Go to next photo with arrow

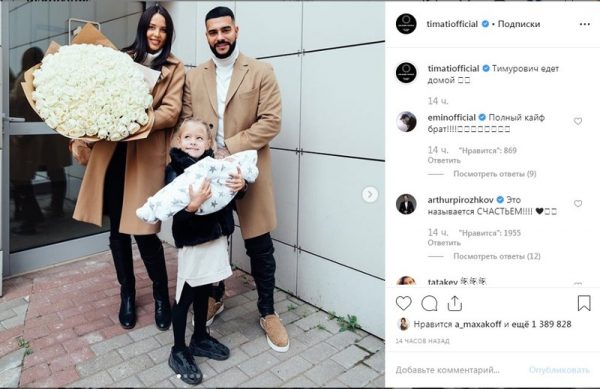tap(370, 194)
